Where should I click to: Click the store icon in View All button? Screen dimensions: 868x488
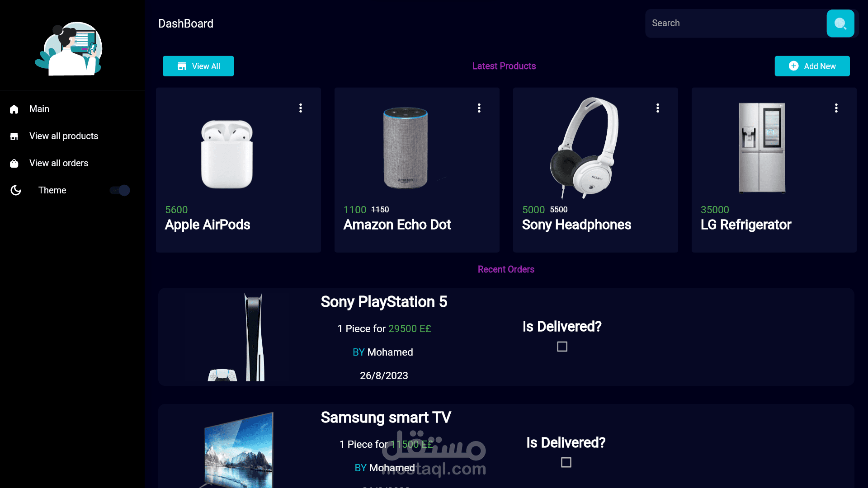coord(182,66)
